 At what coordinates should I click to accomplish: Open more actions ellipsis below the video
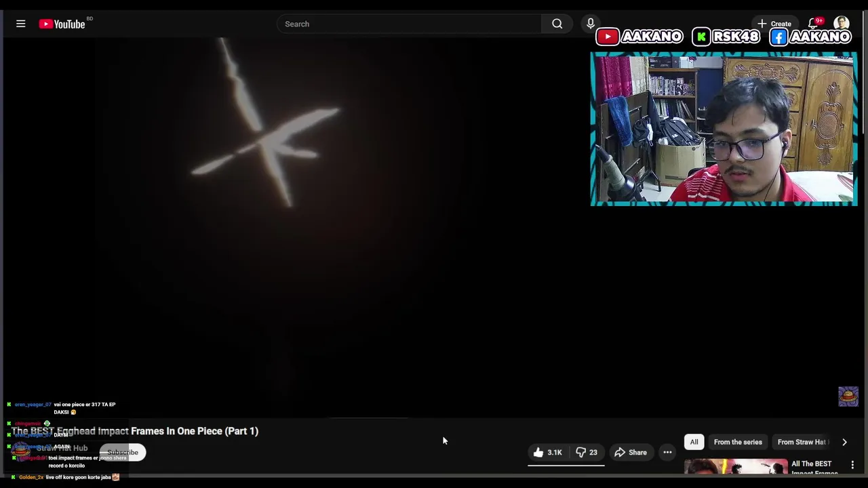tap(667, 452)
